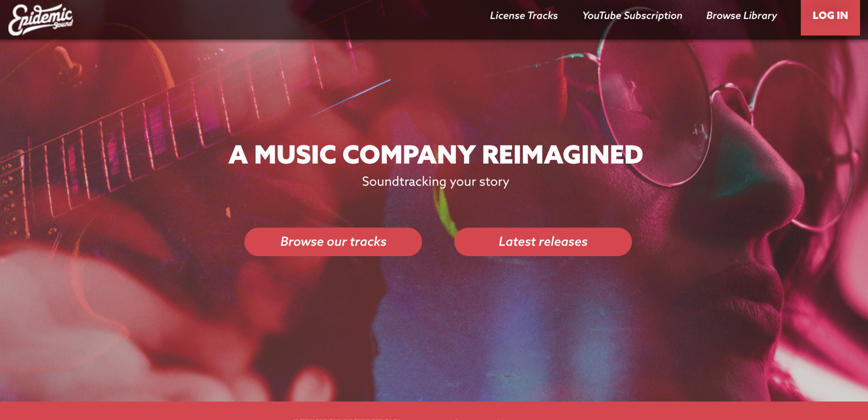Open Latest releases

pos(543,242)
